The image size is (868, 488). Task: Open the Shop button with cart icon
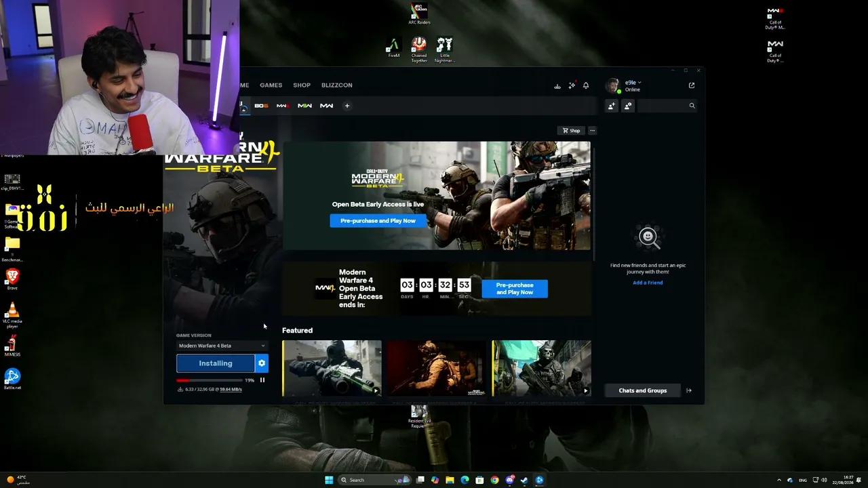[x=571, y=130]
